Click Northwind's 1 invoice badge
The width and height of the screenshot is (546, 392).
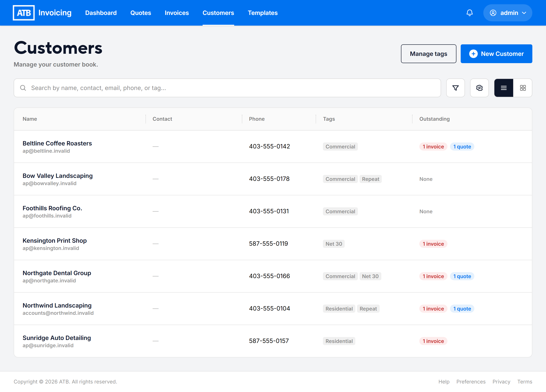click(x=433, y=309)
